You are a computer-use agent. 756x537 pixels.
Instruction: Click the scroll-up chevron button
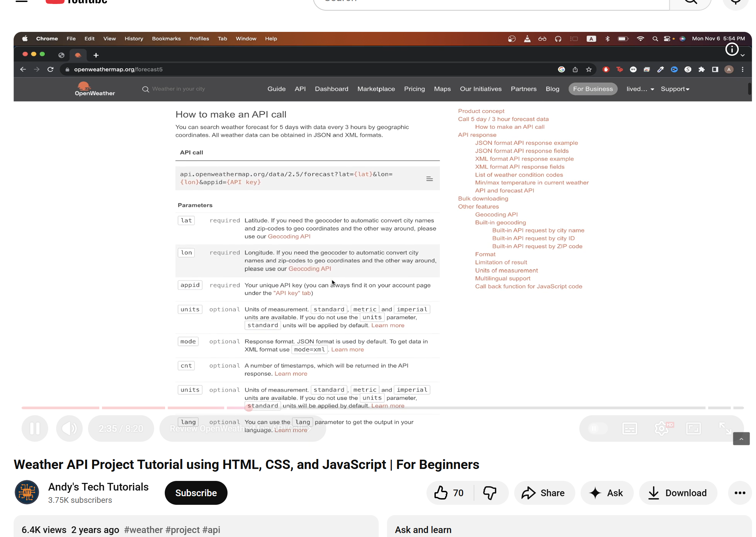(741, 439)
